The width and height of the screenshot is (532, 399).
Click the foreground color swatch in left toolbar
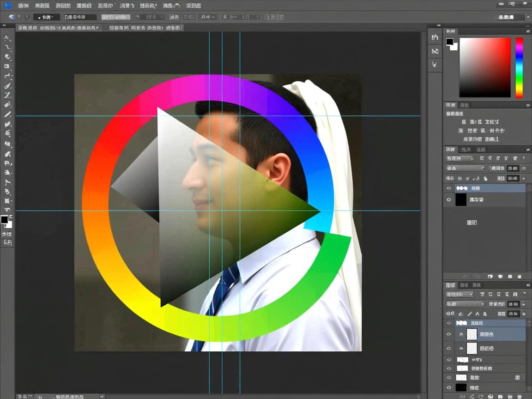click(x=5, y=220)
